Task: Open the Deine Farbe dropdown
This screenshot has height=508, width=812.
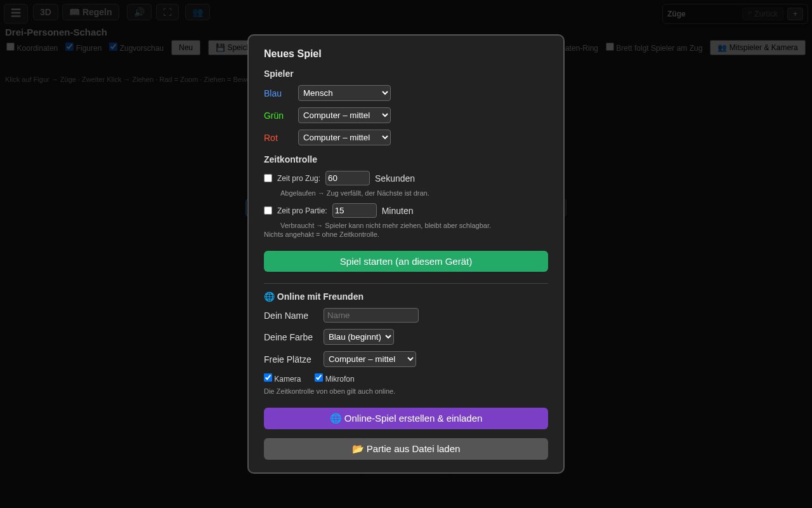Action: (358, 337)
